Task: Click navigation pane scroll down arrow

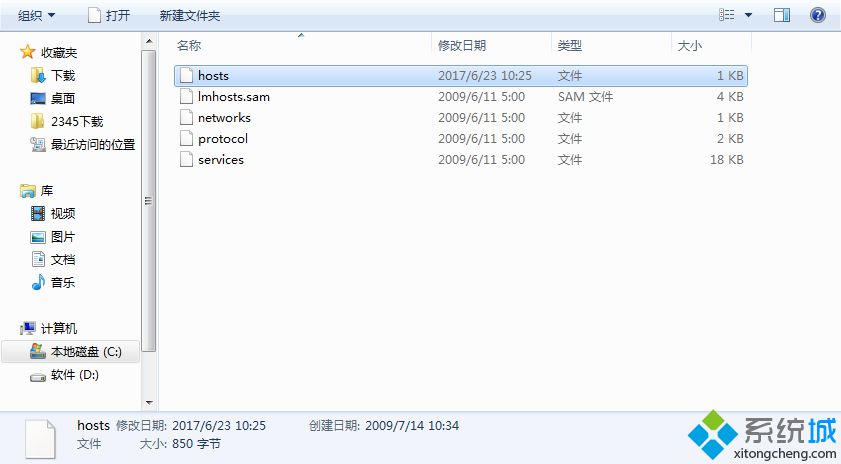Action: pyautogui.click(x=149, y=402)
